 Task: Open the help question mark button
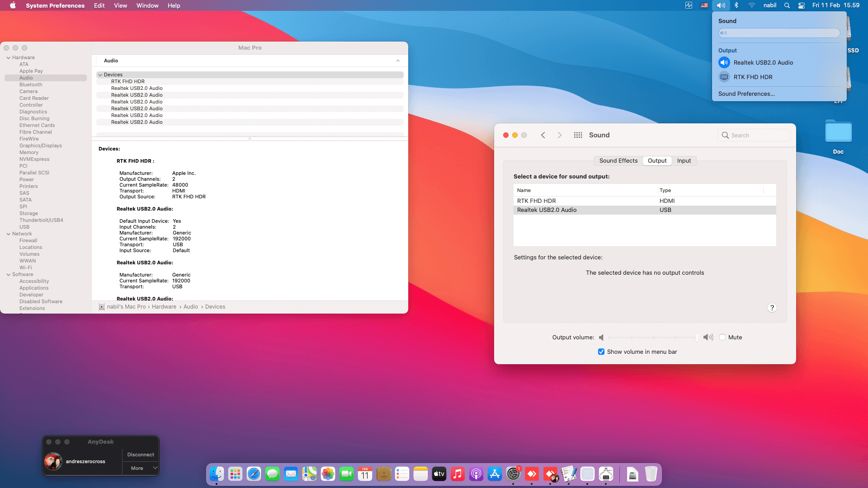(772, 308)
